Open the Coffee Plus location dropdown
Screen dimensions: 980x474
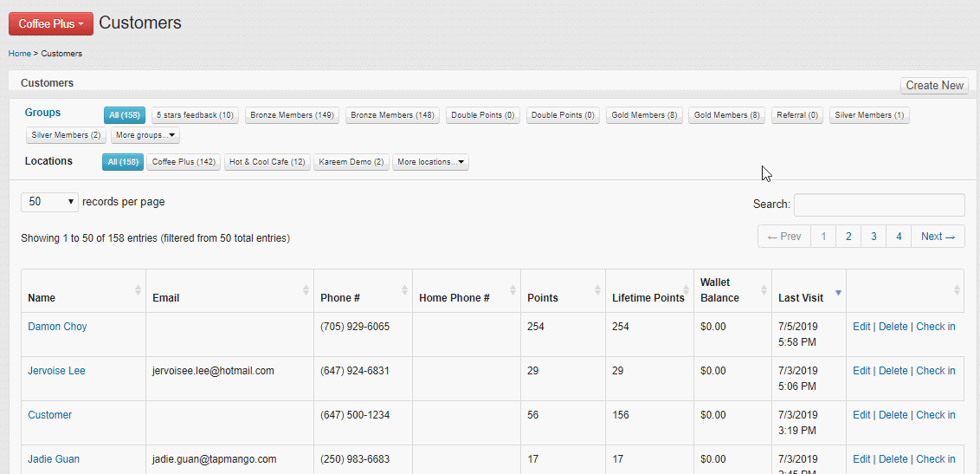click(50, 23)
